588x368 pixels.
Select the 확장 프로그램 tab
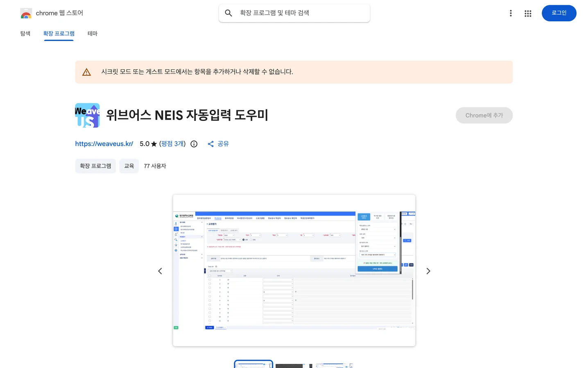pos(59,34)
